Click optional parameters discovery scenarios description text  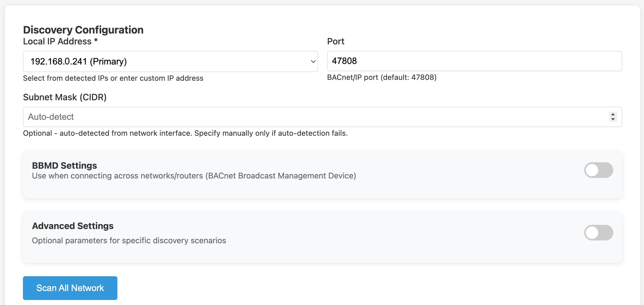click(129, 240)
